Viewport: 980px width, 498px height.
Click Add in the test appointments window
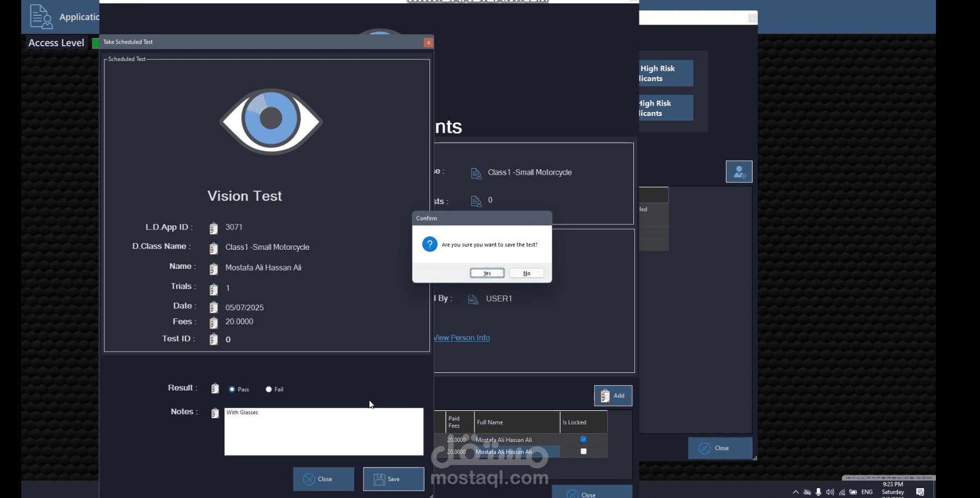tap(613, 396)
